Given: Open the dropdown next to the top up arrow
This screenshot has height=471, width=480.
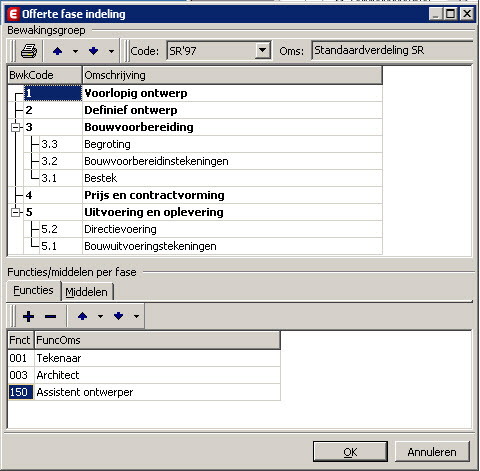Looking at the screenshot, I should click(x=75, y=51).
